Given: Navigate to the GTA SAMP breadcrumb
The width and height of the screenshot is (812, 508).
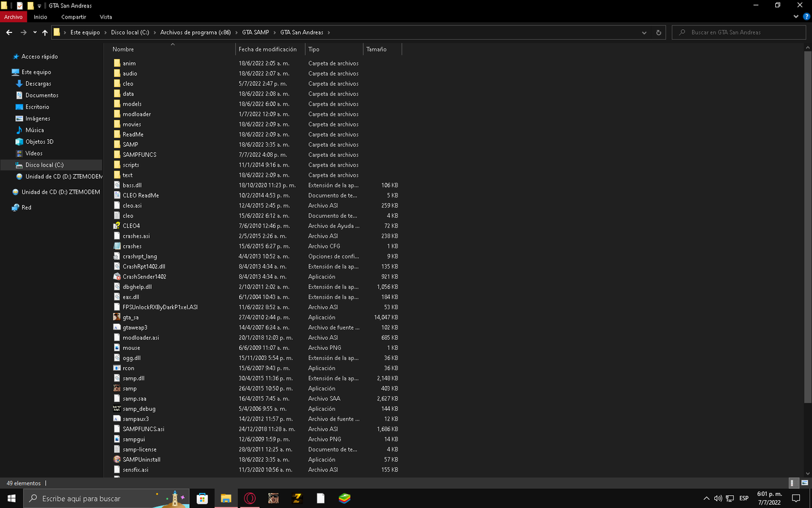Looking at the screenshot, I should coord(256,32).
